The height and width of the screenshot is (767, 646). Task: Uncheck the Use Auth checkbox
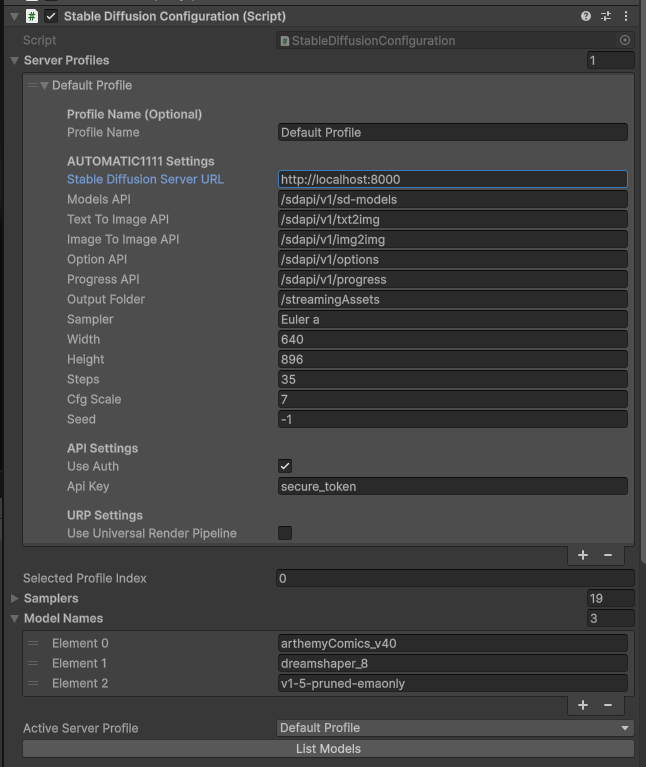(285, 466)
